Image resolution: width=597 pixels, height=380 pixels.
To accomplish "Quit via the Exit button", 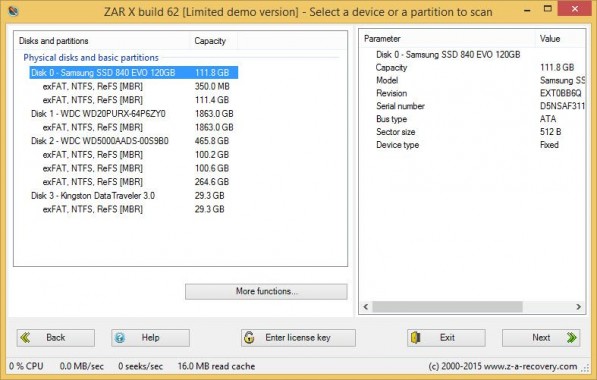I will point(446,338).
